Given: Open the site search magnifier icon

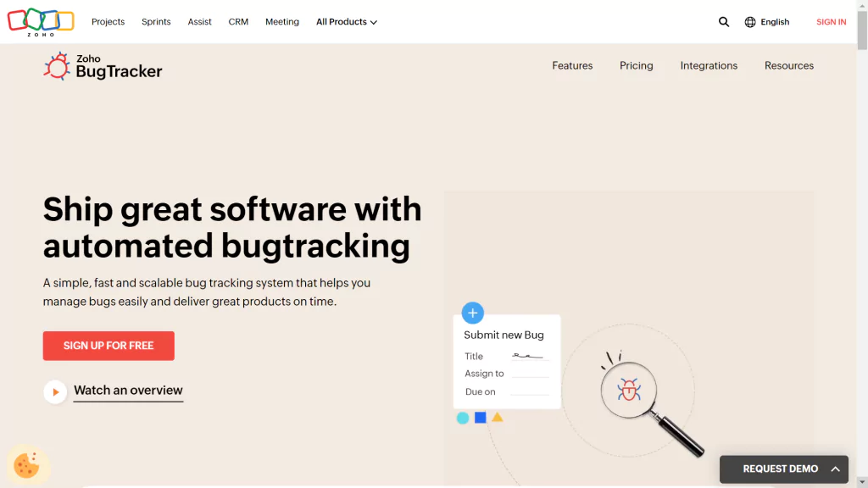Looking at the screenshot, I should (724, 22).
